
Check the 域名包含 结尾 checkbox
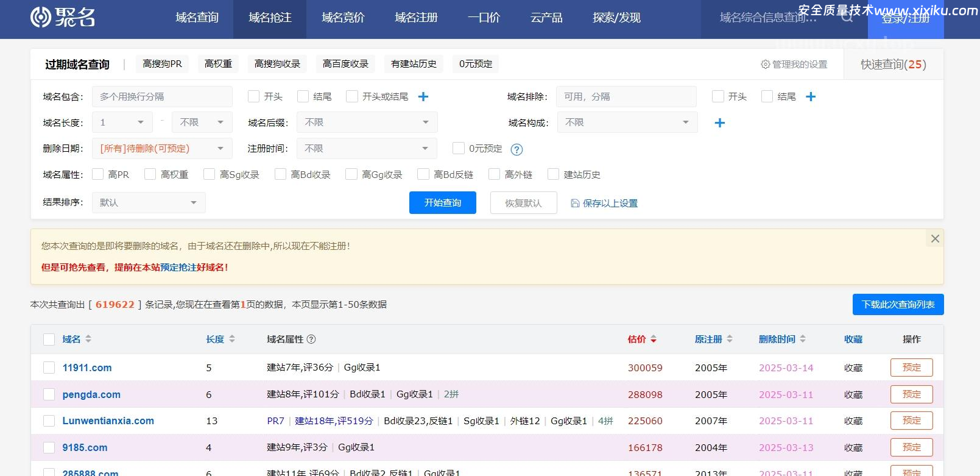pyautogui.click(x=303, y=96)
